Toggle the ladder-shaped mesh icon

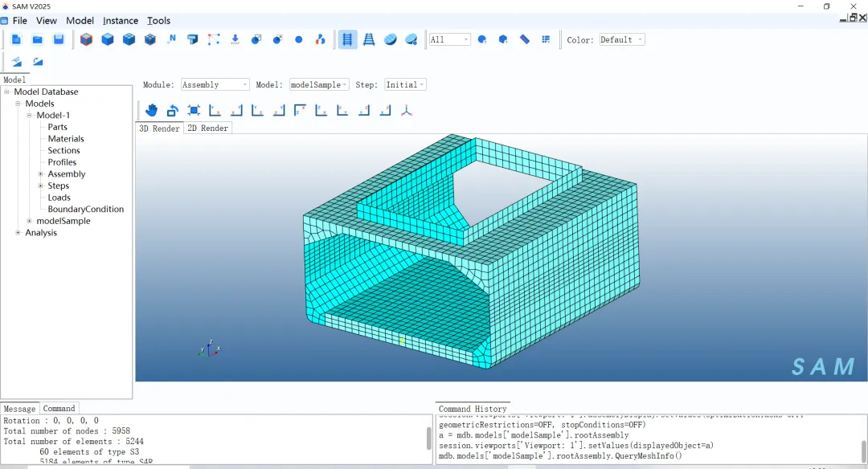click(x=369, y=39)
